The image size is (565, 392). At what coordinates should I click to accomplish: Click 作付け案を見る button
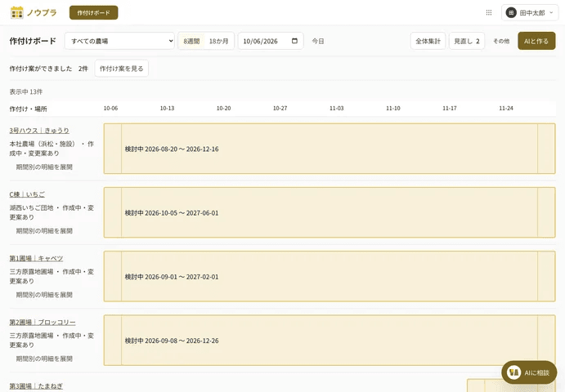pyautogui.click(x=122, y=69)
